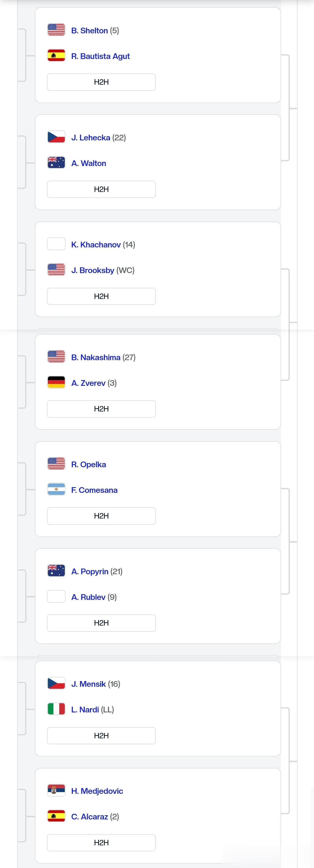Click blank flag placeholder beside A. Rublev
Screen dimensions: 314x868
tap(56, 596)
